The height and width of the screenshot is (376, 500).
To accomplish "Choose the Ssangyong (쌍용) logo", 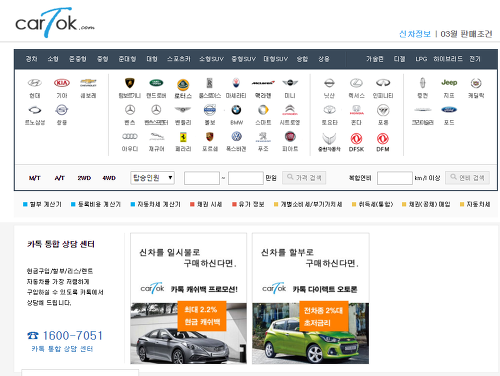I will click(62, 110).
